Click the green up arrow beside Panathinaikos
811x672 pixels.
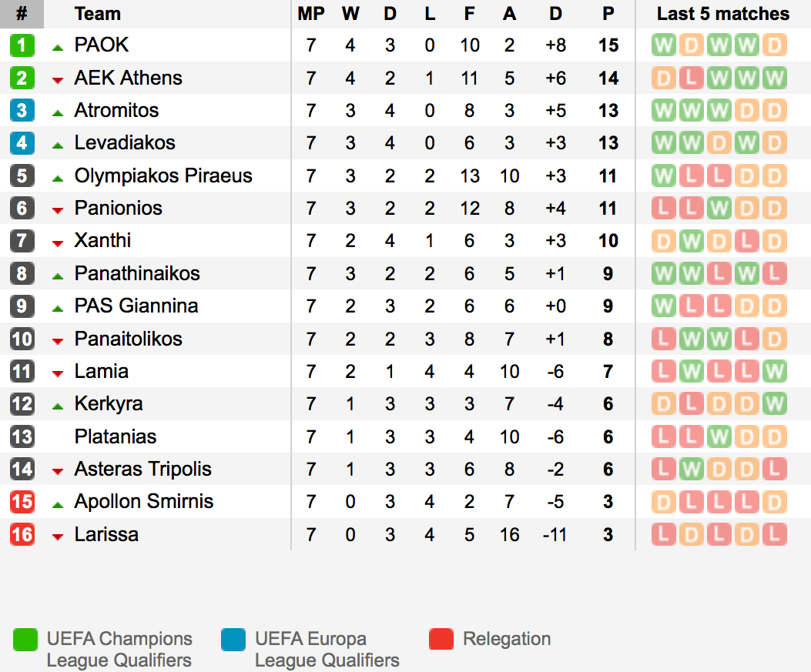[58, 276]
